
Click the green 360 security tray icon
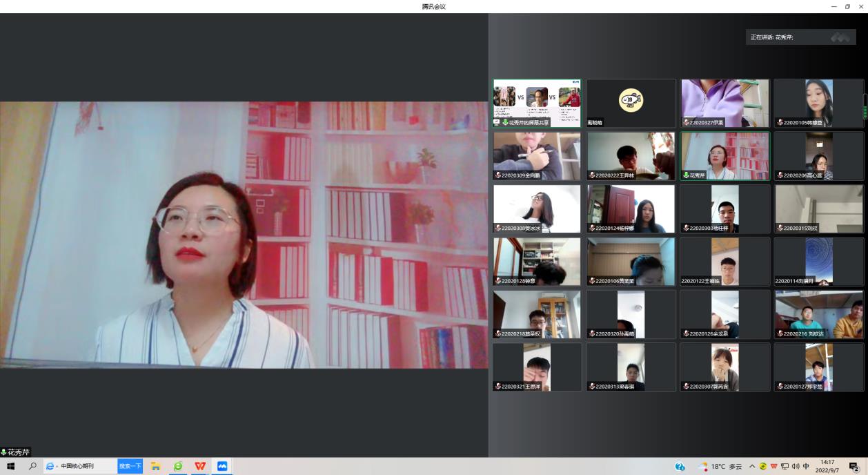pos(763,467)
